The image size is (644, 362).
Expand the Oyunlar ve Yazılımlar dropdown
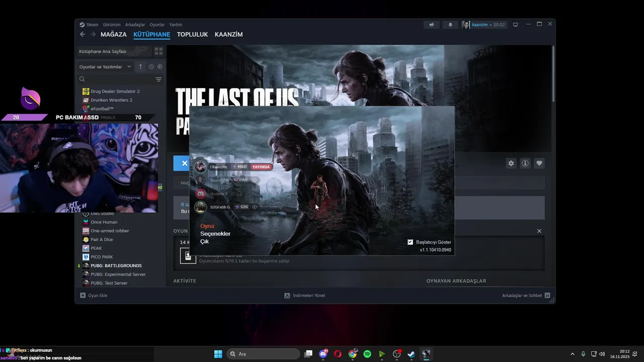(105, 66)
